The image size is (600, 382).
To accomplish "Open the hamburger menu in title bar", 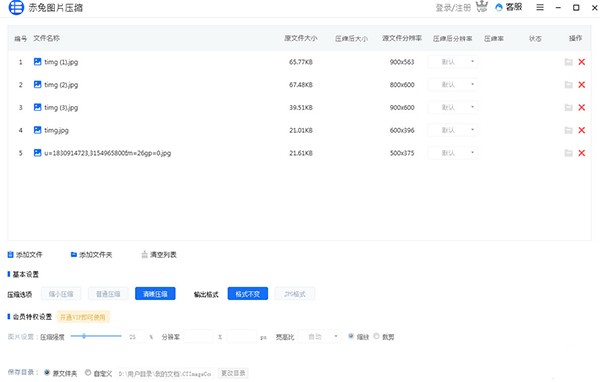I will tap(540, 7).
